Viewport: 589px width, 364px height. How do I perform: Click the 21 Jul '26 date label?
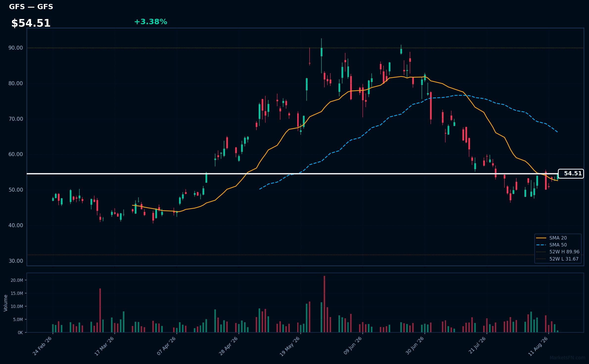click(477, 345)
